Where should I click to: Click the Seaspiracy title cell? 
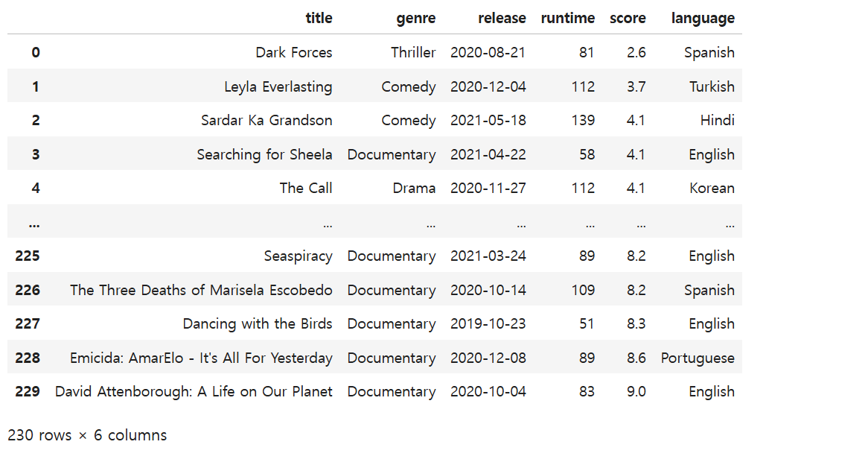click(298, 256)
